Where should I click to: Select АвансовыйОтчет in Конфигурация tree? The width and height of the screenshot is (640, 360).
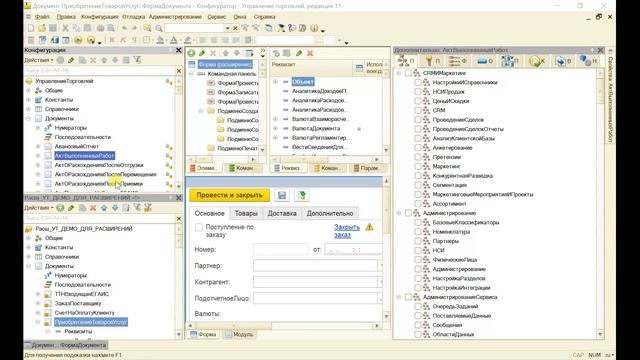[77, 146]
